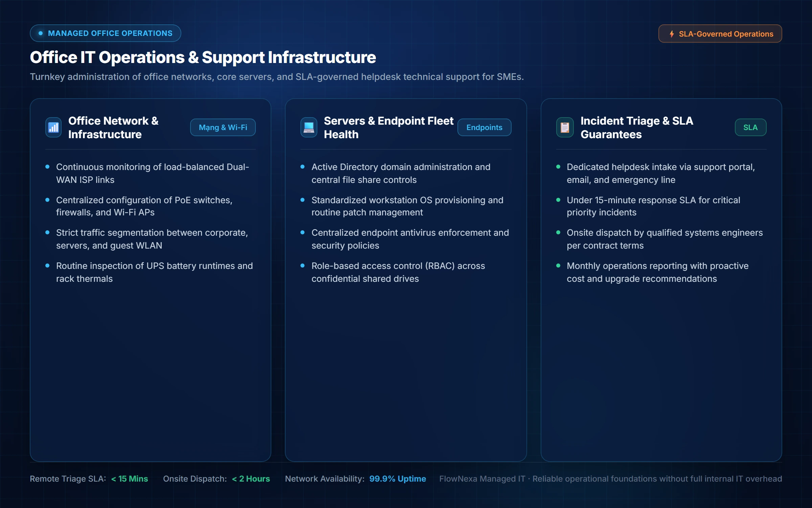Click the Turnkey administration subtitle text
This screenshot has width=812, height=508.
[x=277, y=77]
